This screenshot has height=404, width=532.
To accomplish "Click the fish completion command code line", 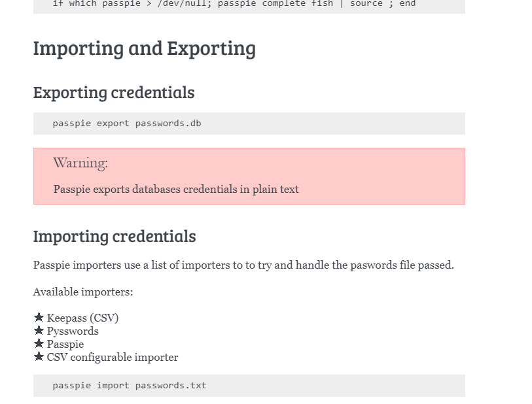I will [234, 4].
